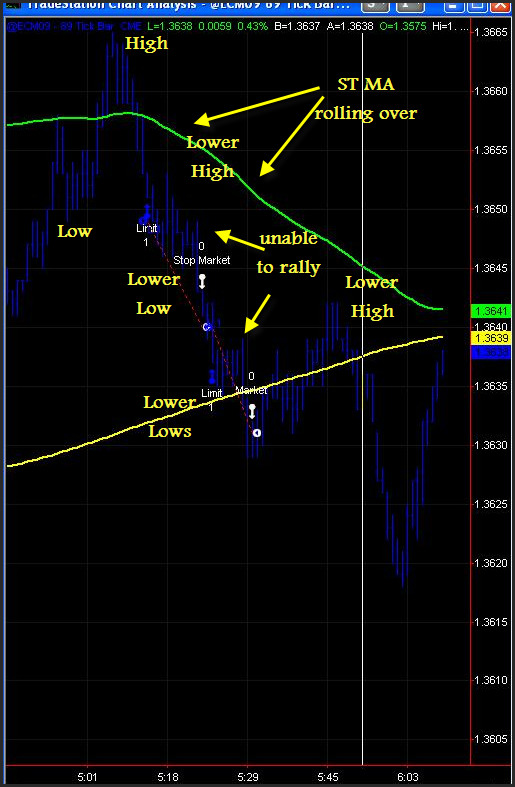Select the blue Limit 1 marker near 1.3635

212,377
